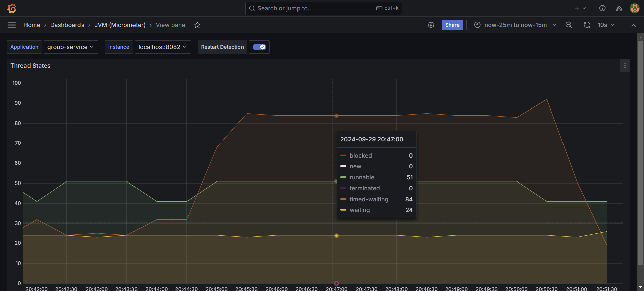
Task: Expand the new item dropdown arrow
Action: click(x=584, y=8)
